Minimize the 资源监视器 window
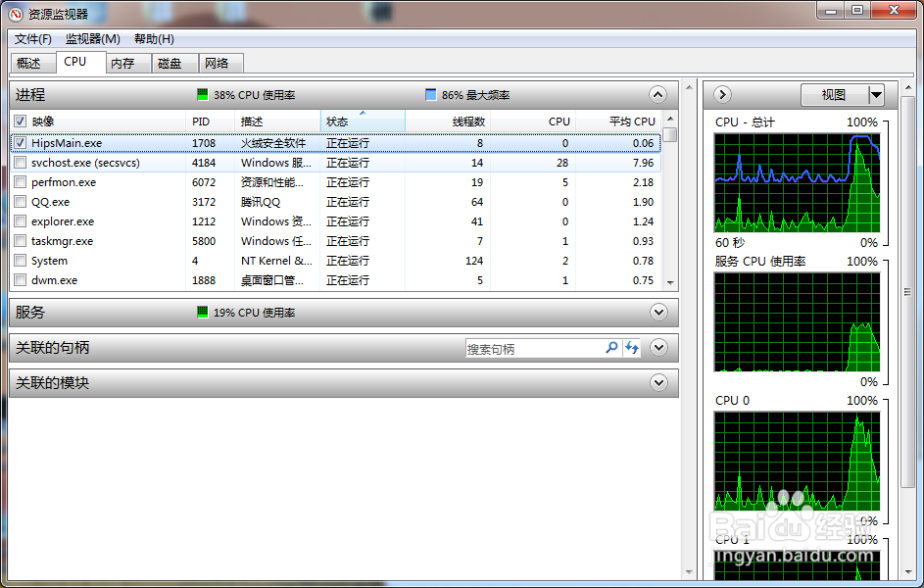This screenshot has width=924, height=588. click(831, 10)
